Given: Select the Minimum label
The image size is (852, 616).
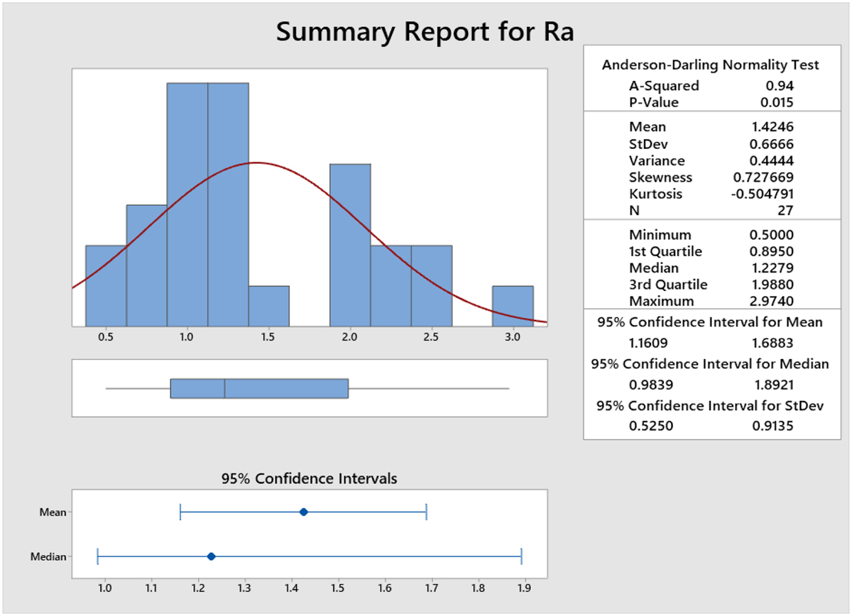Looking at the screenshot, I should tap(659, 235).
